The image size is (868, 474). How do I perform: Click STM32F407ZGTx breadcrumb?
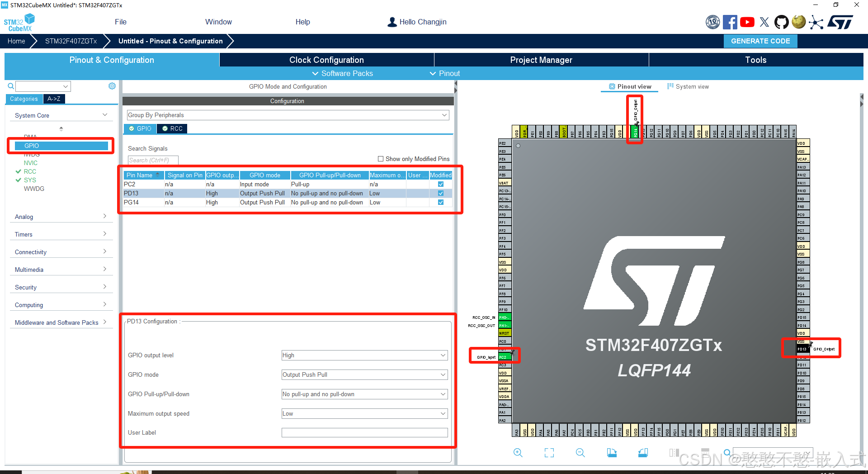tap(71, 41)
